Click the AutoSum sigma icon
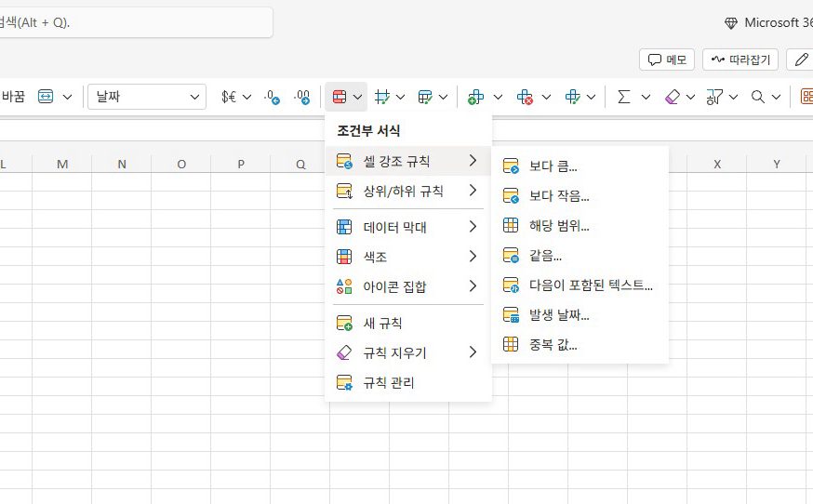The width and height of the screenshot is (813, 504). (624, 97)
